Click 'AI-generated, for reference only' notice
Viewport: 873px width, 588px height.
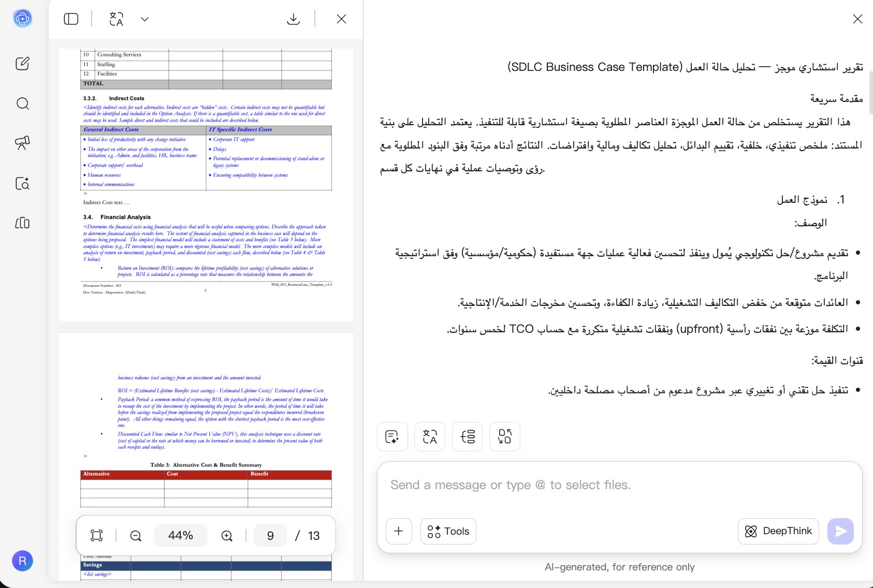619,567
